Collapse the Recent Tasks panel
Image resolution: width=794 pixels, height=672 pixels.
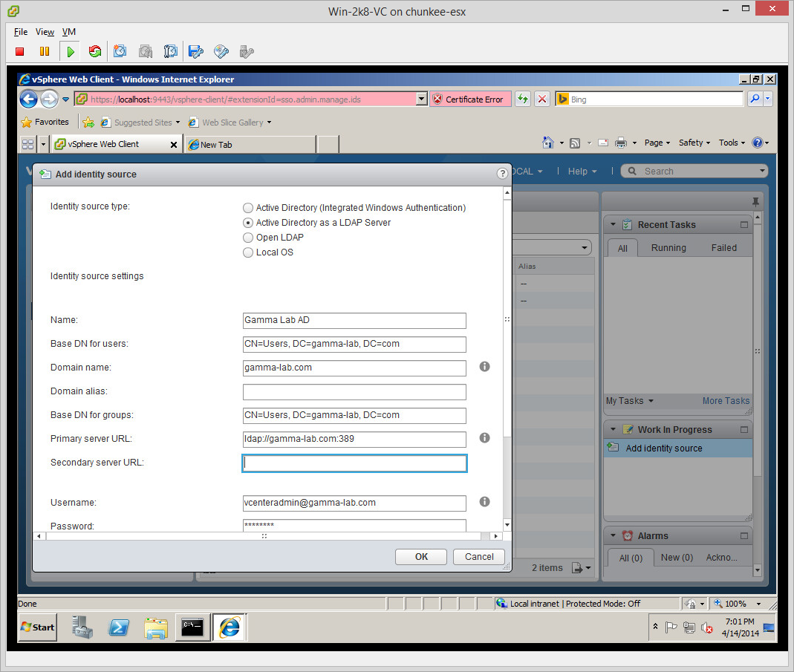[613, 225]
